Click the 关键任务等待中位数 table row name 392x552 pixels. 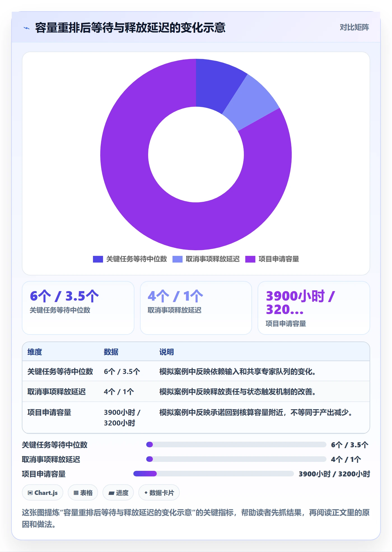(60, 371)
